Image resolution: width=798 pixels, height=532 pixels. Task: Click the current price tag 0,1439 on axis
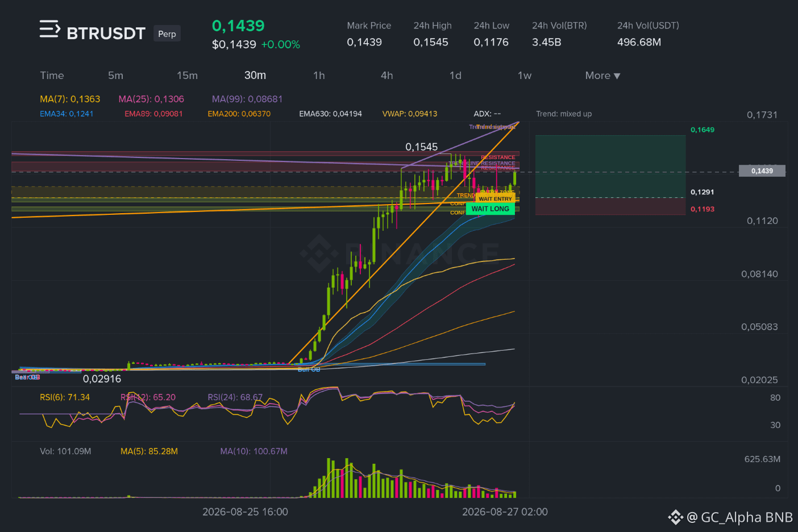pyautogui.click(x=762, y=171)
